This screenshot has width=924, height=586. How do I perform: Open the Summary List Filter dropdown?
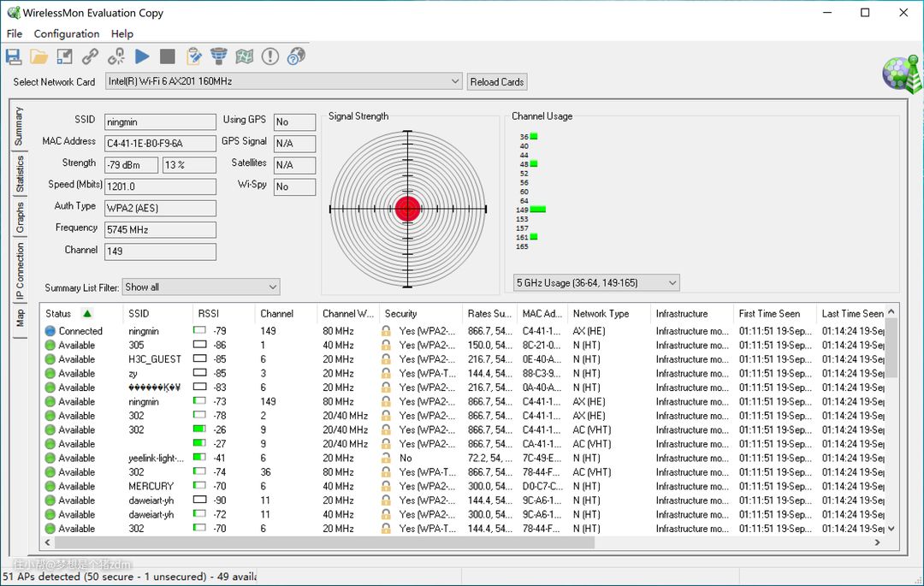273,287
